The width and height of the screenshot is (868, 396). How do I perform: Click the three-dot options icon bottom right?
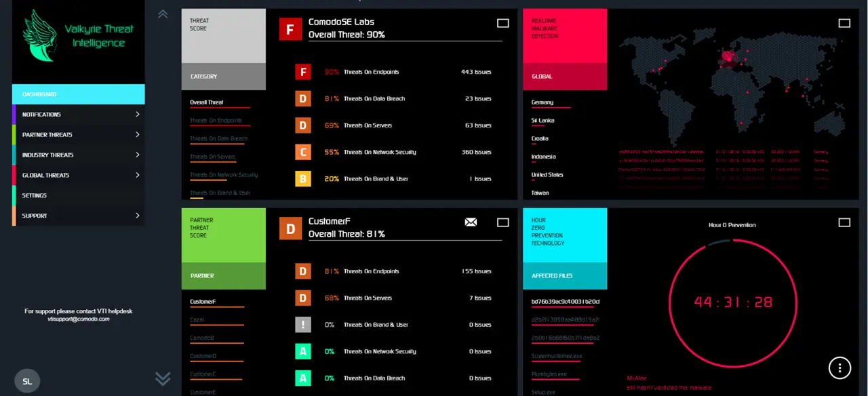click(840, 368)
